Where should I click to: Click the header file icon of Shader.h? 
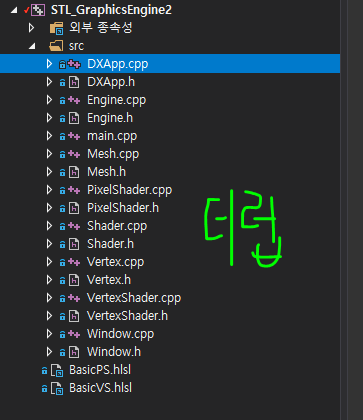[x=74, y=244]
